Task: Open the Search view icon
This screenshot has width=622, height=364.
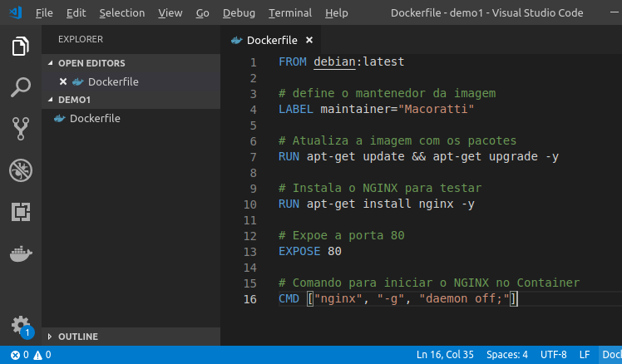Action: point(21,87)
